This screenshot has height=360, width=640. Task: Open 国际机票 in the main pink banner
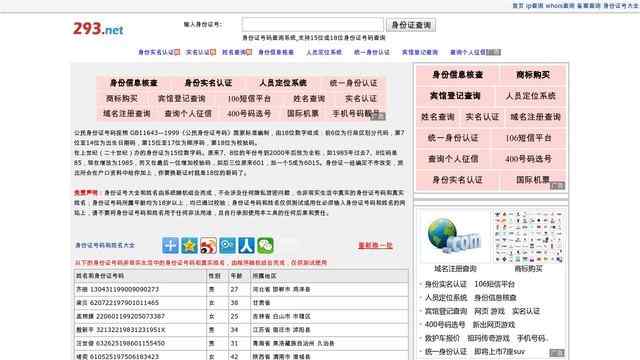pyautogui.click(x=303, y=113)
